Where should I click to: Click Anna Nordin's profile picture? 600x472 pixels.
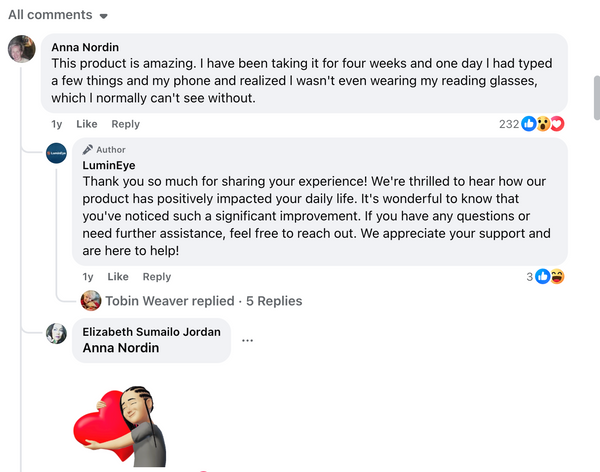22,49
